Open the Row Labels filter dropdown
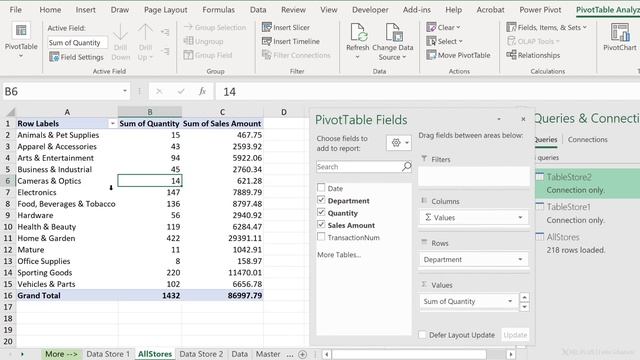 point(112,123)
